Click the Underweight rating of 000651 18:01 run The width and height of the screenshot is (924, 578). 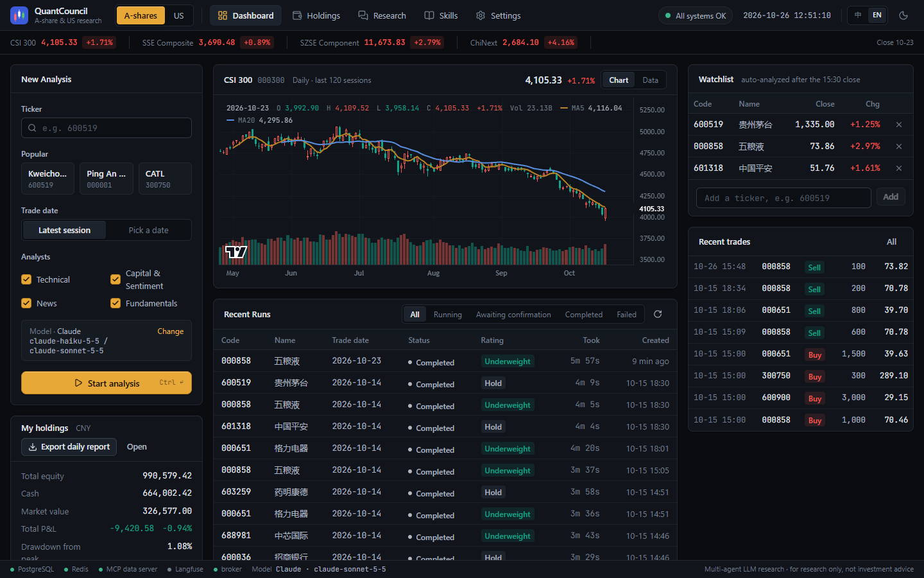coord(508,448)
